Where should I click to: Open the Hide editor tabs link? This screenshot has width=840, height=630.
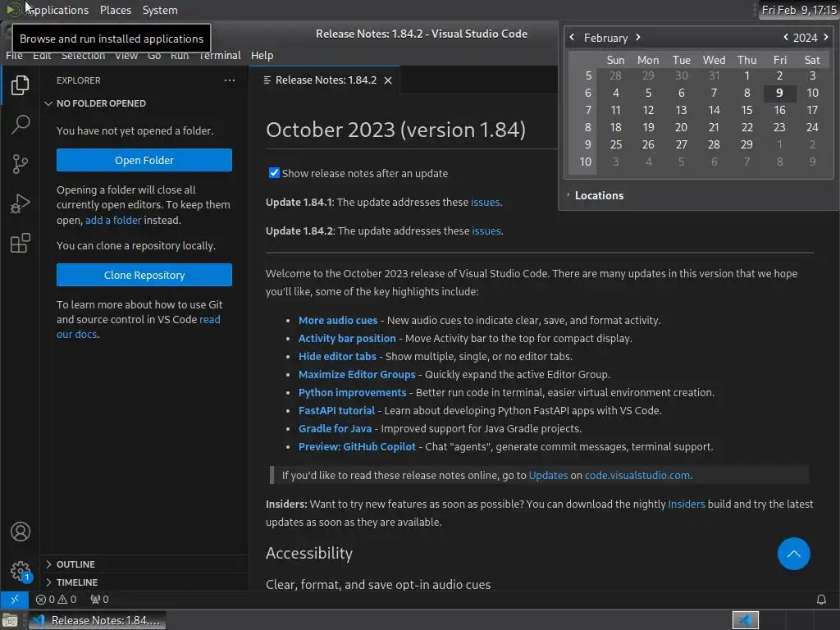[337, 356]
